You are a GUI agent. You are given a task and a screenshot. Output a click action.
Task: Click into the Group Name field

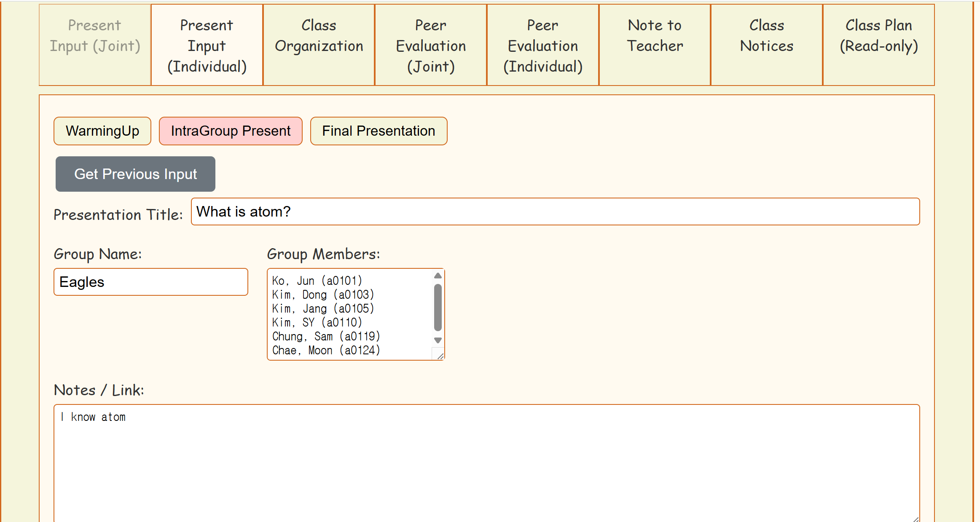pos(150,282)
